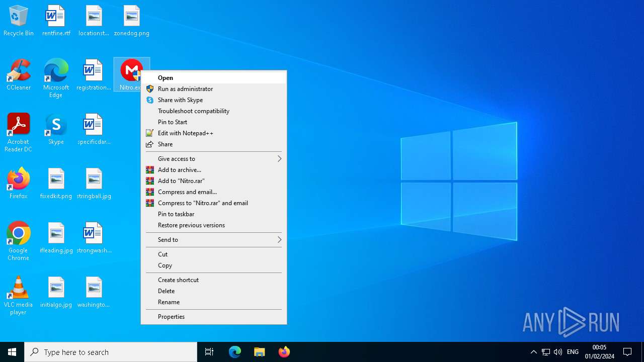Open the Recycle Bin desktop icon
This screenshot has width=644, height=362.
(x=19, y=21)
